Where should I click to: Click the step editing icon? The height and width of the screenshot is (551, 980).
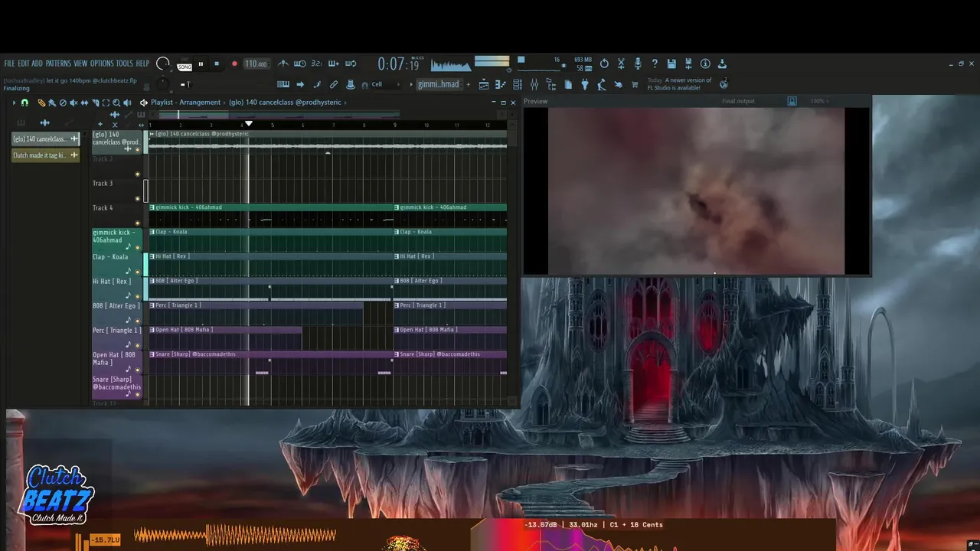317,84
